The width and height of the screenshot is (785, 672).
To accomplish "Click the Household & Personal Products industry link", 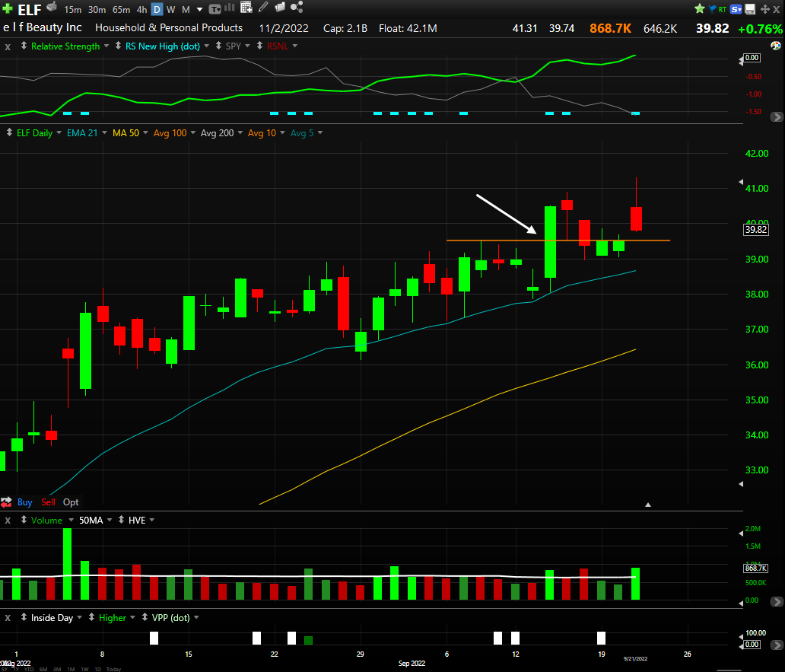I will tap(169, 28).
